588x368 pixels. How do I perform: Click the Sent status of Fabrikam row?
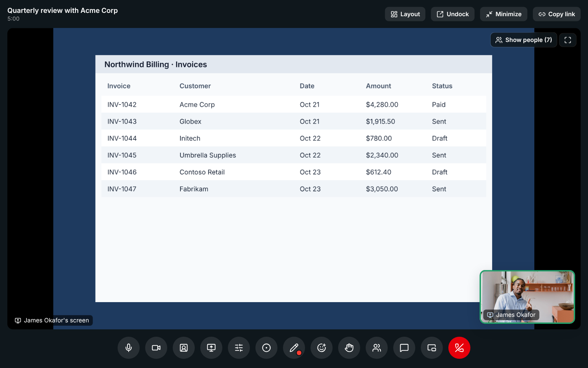click(x=439, y=189)
